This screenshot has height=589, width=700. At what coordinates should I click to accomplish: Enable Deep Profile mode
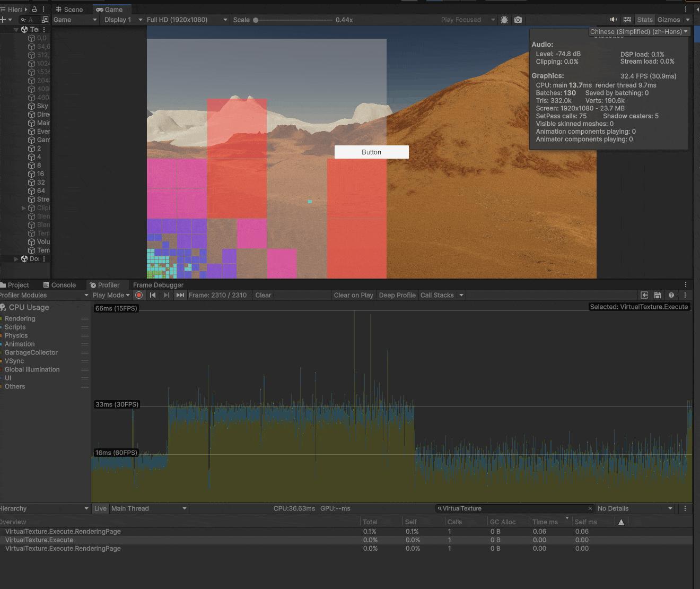pyautogui.click(x=397, y=295)
